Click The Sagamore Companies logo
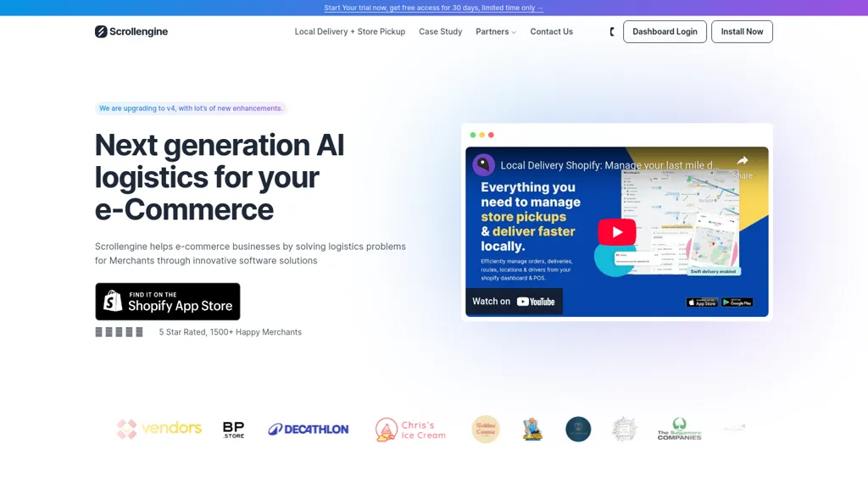Screen dimensions: 868x488 pyautogui.click(x=679, y=430)
